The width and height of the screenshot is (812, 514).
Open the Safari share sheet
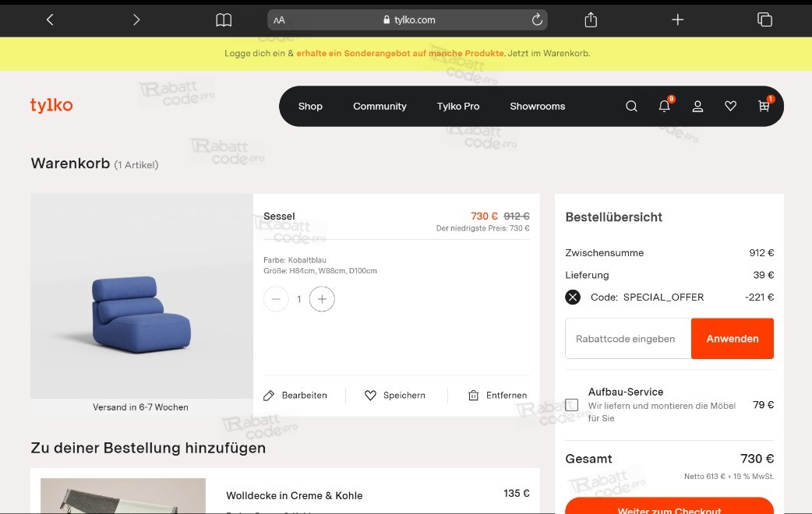[x=591, y=19]
